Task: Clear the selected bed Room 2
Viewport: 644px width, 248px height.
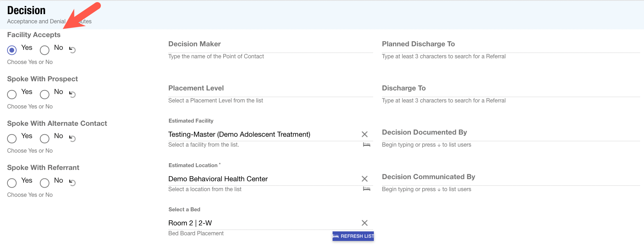Action: (x=364, y=223)
